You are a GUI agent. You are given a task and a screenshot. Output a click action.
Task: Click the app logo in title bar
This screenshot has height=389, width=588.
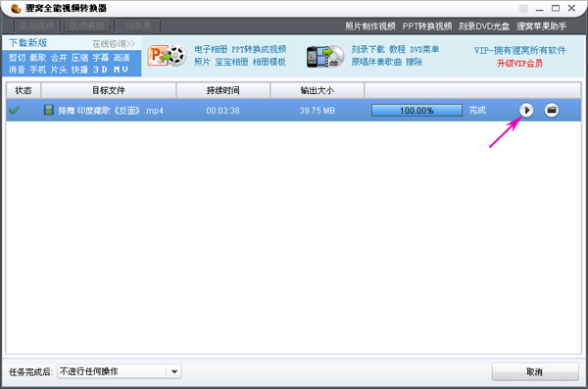pyautogui.click(x=16, y=8)
